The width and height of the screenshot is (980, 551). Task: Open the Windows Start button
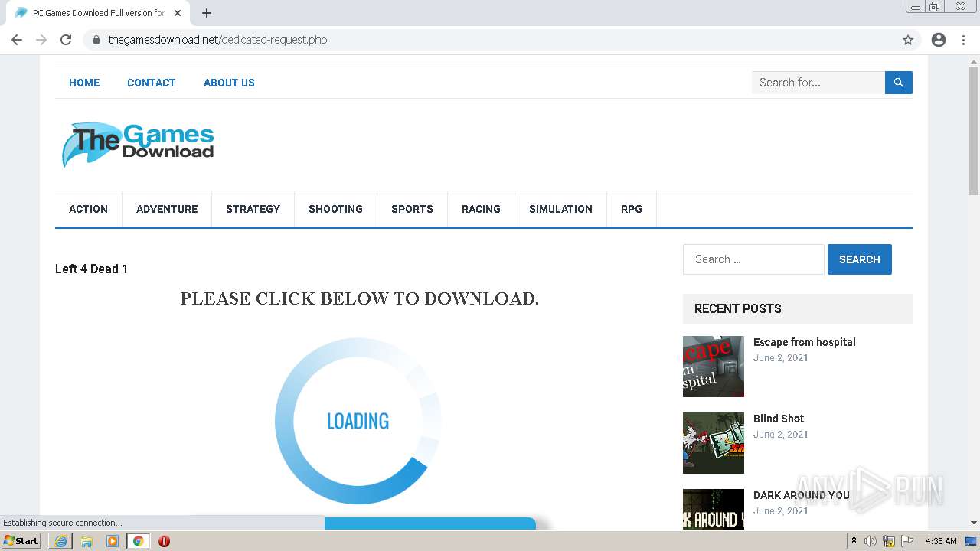point(21,541)
